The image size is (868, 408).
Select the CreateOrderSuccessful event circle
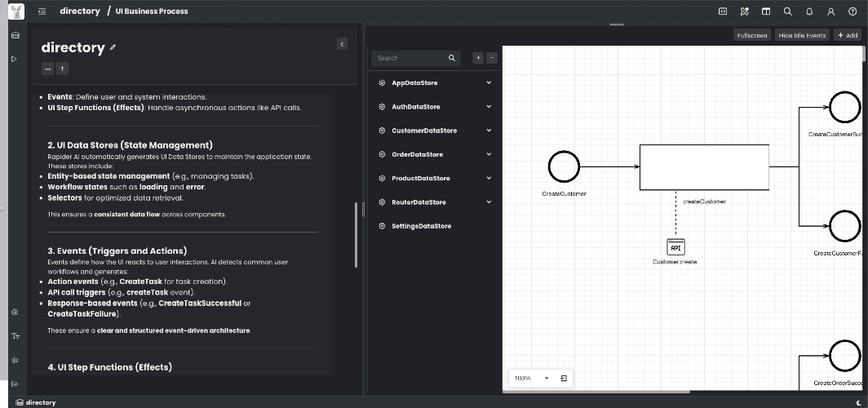coord(845,356)
